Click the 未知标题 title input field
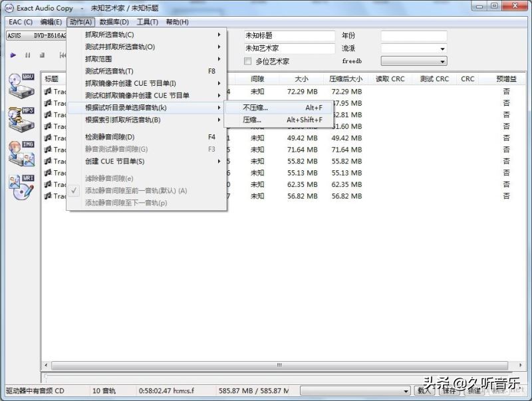532x401 pixels. point(289,36)
